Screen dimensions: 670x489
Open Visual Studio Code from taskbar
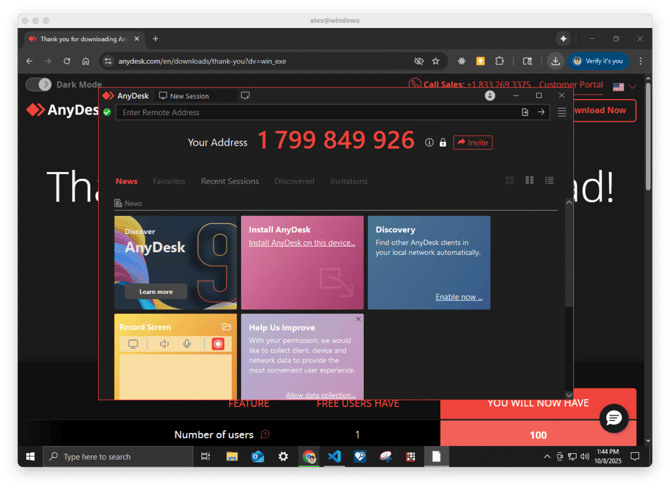click(x=334, y=457)
